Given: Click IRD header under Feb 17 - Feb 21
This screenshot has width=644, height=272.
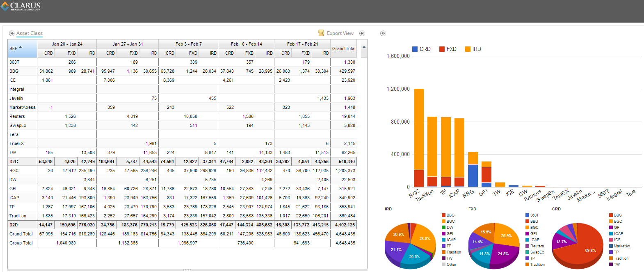Looking at the screenshot, I should (x=321, y=53).
